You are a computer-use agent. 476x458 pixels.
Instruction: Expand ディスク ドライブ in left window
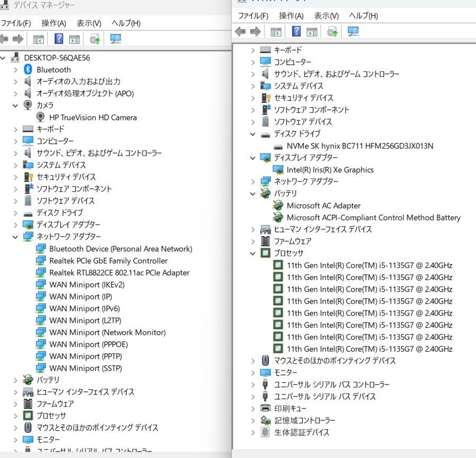pos(15,213)
